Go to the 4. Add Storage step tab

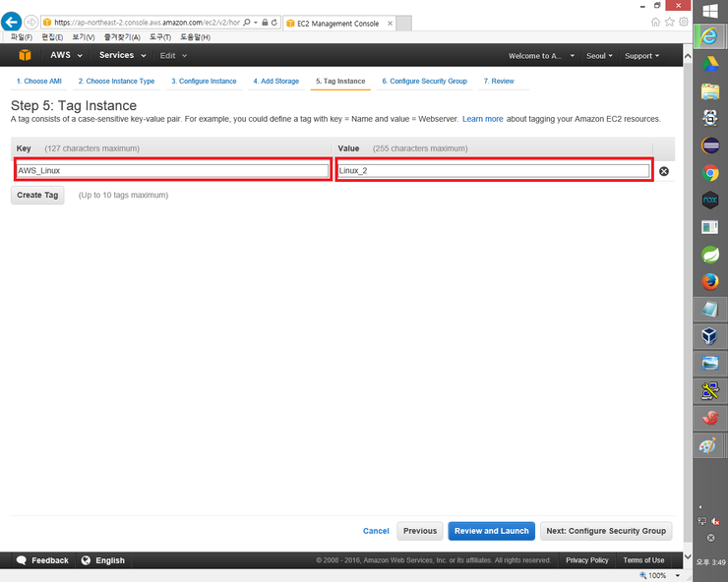(x=275, y=82)
